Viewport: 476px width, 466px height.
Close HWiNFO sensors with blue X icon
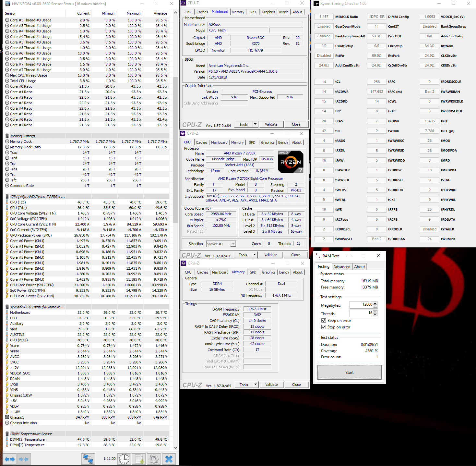(x=169, y=459)
